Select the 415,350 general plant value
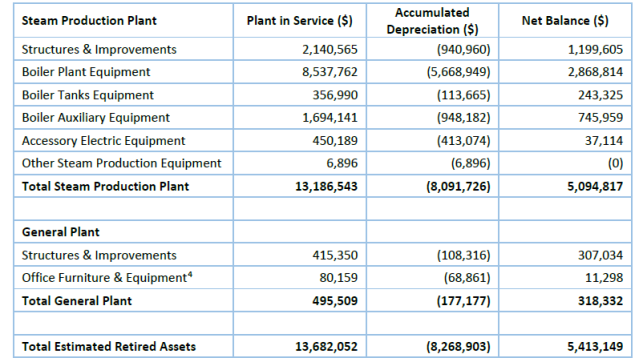Screen dimensions: 642x361 tap(335, 255)
